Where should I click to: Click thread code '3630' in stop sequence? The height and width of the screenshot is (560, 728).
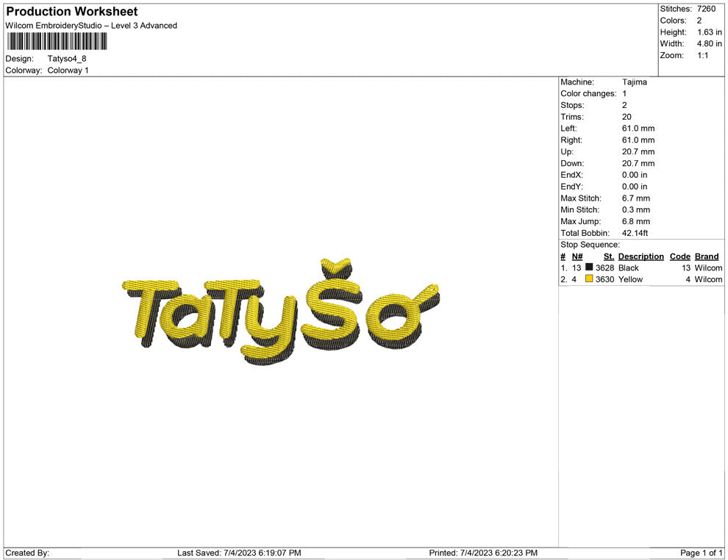click(604, 279)
